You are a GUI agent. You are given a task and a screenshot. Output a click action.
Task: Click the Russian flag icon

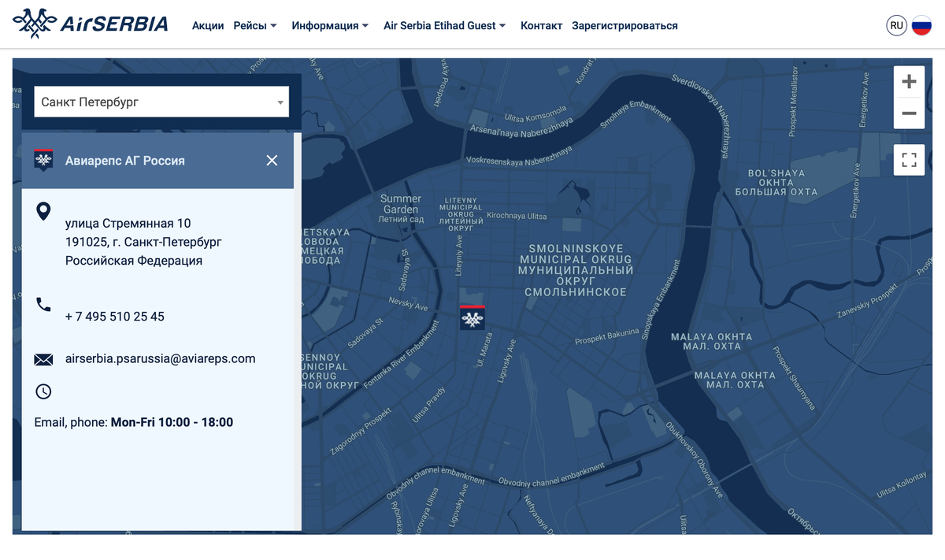click(921, 26)
